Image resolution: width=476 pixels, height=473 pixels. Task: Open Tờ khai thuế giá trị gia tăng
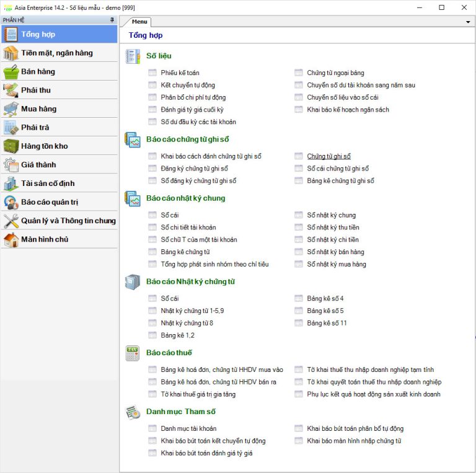pos(198,394)
